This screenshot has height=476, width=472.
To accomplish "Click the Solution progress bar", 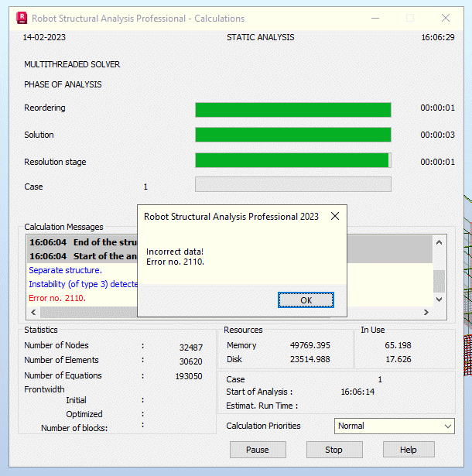I will tap(293, 135).
